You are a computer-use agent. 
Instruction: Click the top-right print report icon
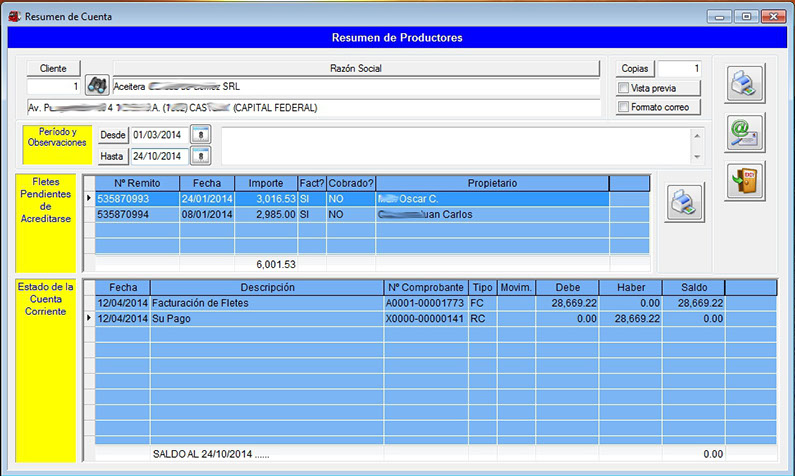(745, 83)
